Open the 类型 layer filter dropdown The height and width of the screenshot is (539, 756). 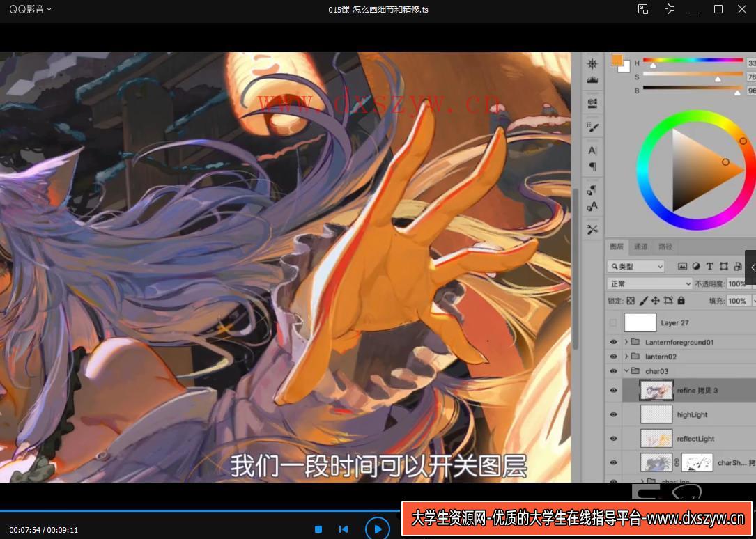pyautogui.click(x=636, y=267)
